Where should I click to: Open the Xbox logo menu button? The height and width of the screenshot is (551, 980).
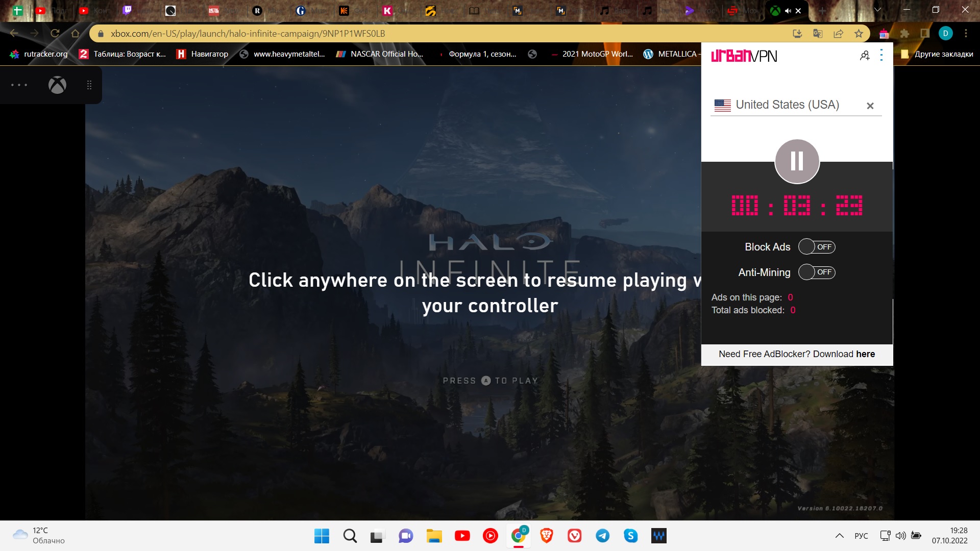(x=57, y=85)
